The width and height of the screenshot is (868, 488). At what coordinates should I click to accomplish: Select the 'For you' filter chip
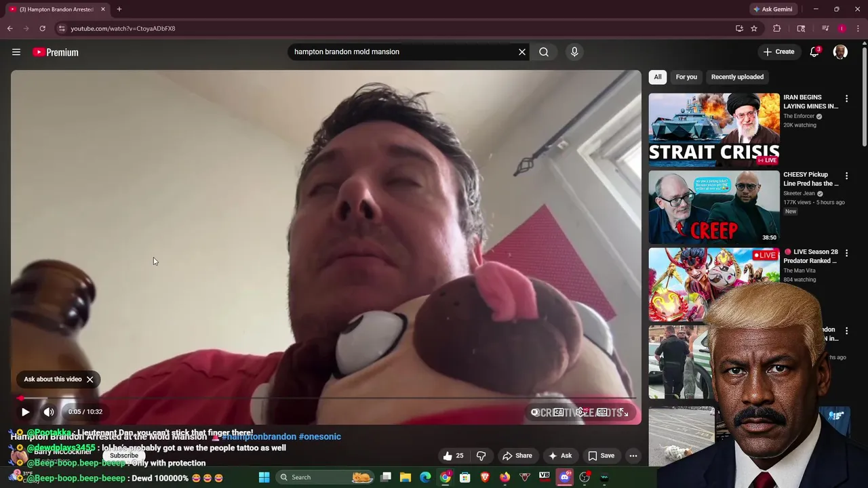tap(686, 77)
